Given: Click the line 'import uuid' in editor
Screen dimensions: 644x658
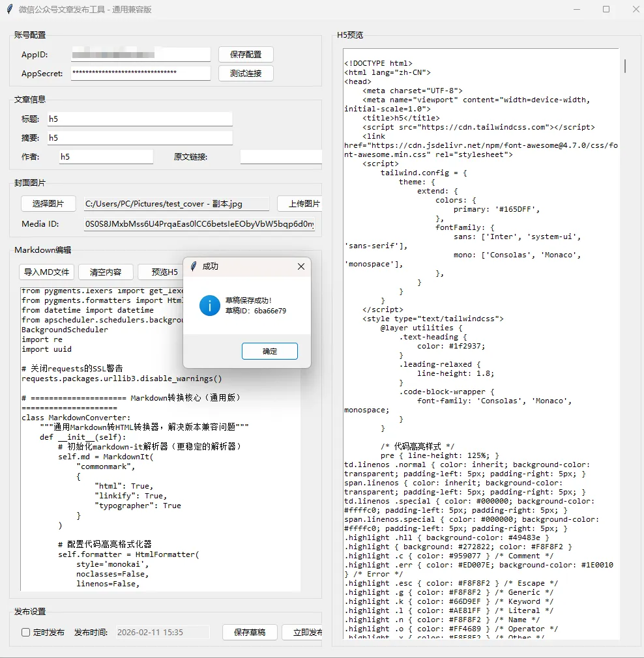Looking at the screenshot, I should 46,349.
